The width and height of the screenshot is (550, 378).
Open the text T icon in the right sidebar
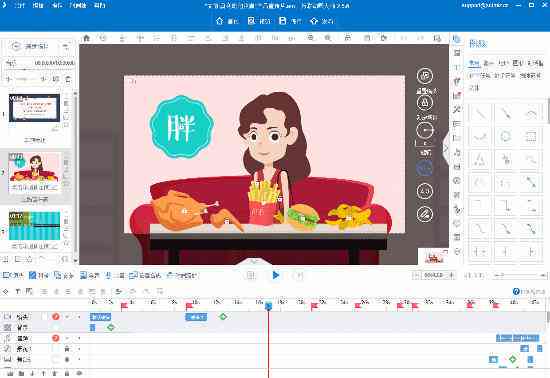457,67
